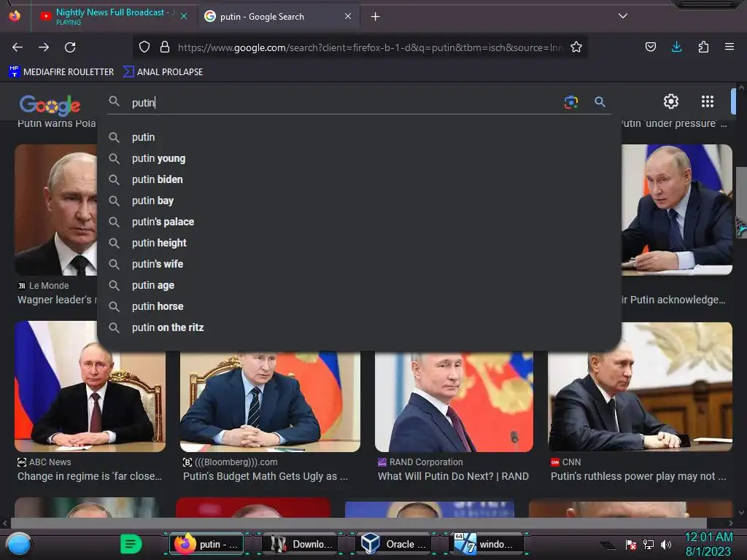
Task: Choose suggestion "putin young"
Action: [359, 158]
